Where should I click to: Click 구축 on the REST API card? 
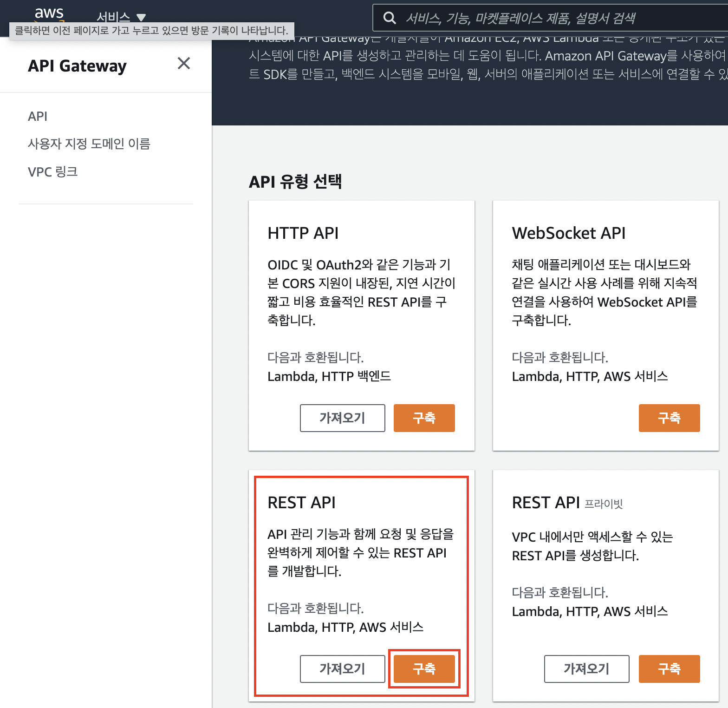[424, 669]
